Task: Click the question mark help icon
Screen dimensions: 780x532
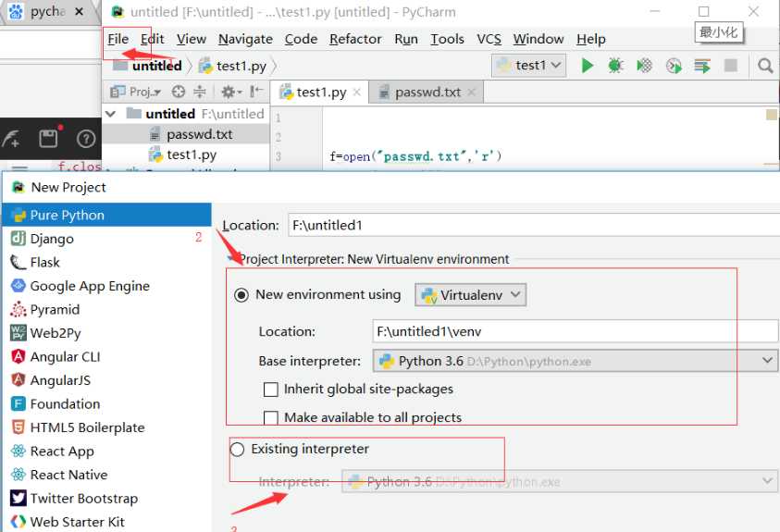Action: click(86, 139)
